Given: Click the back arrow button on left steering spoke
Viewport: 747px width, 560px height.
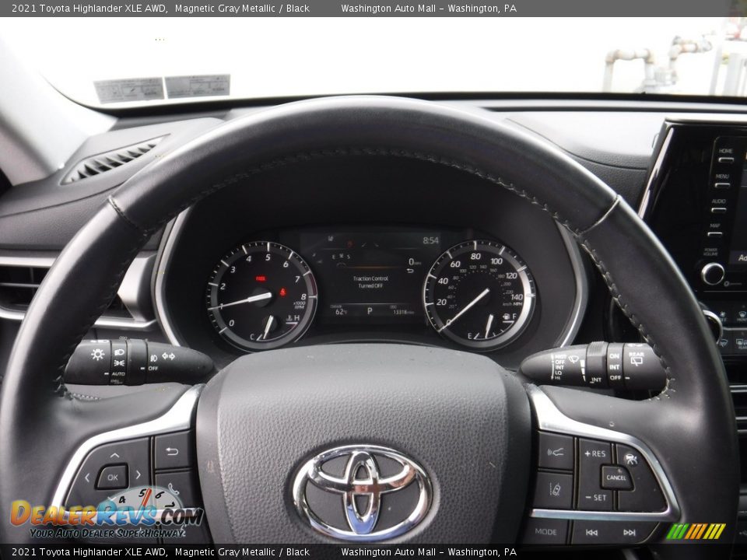Looking at the screenshot, I should pos(171,450).
